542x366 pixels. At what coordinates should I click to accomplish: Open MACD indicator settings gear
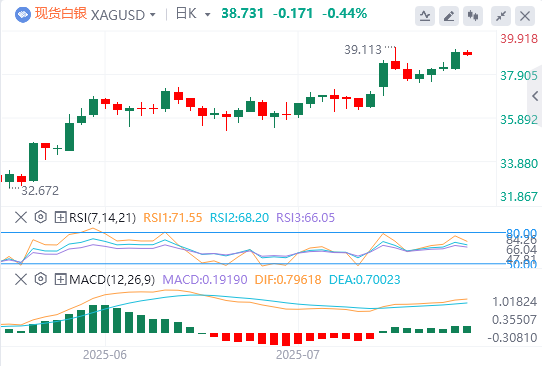coord(41,279)
